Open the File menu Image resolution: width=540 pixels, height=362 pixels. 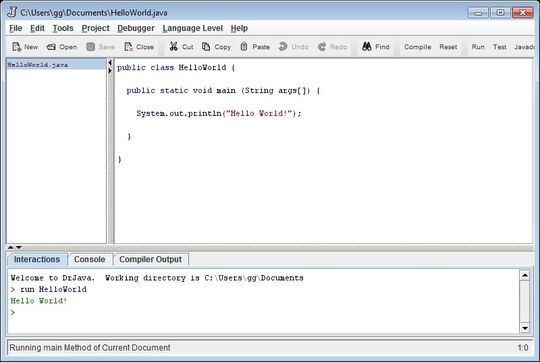(15, 28)
